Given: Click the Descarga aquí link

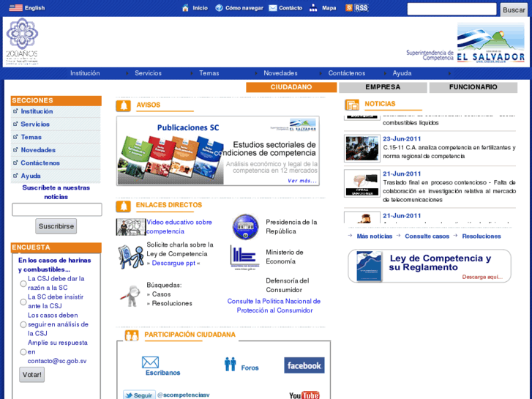Looking at the screenshot, I should 482,277.
